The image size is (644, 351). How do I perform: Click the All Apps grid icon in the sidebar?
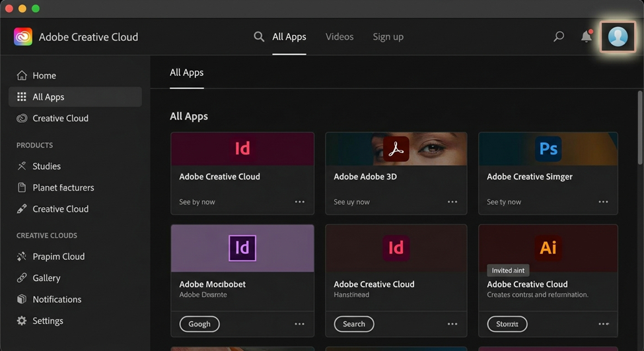click(x=22, y=97)
